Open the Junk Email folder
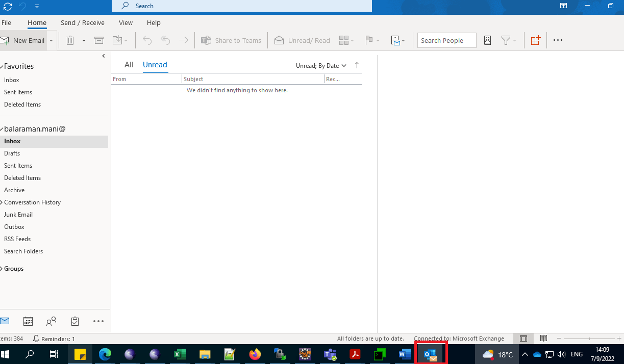Image resolution: width=624 pixels, height=364 pixels. [18, 214]
